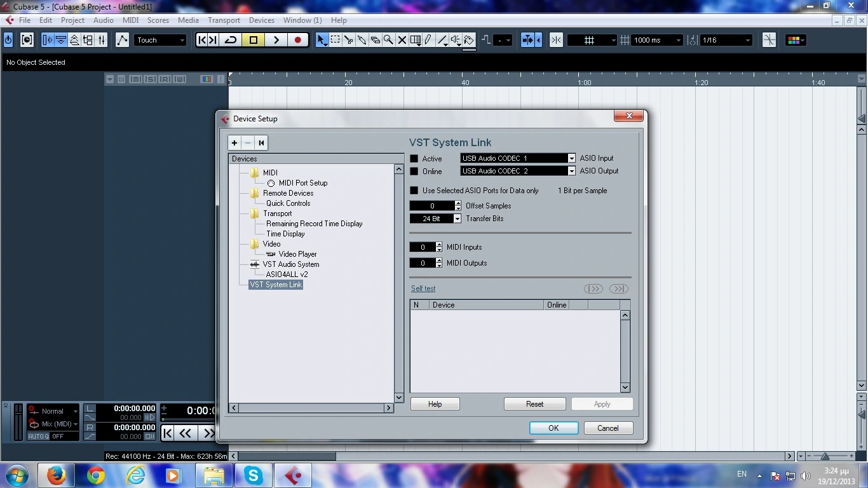The width and height of the screenshot is (868, 488).
Task: Start playback with the toolbar Play button
Action: pos(276,40)
